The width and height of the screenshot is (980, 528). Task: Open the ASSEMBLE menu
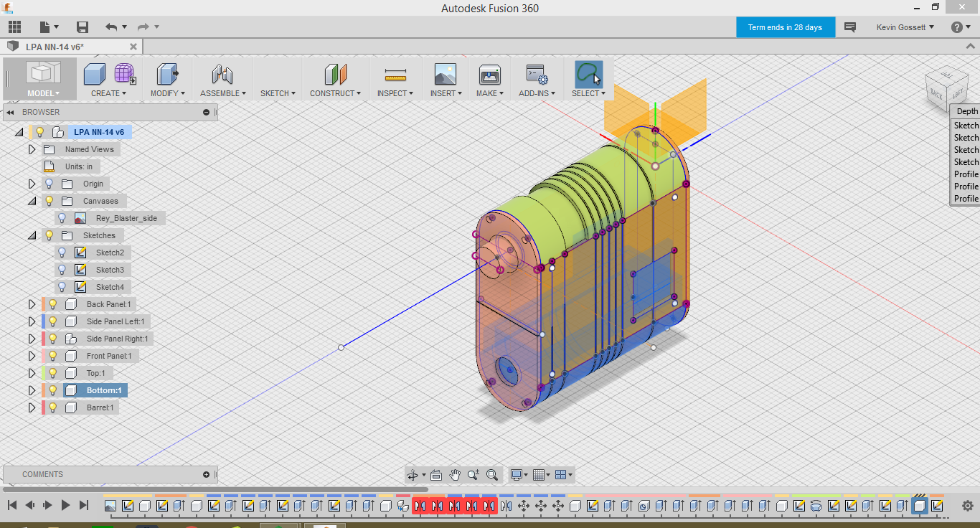tap(223, 93)
